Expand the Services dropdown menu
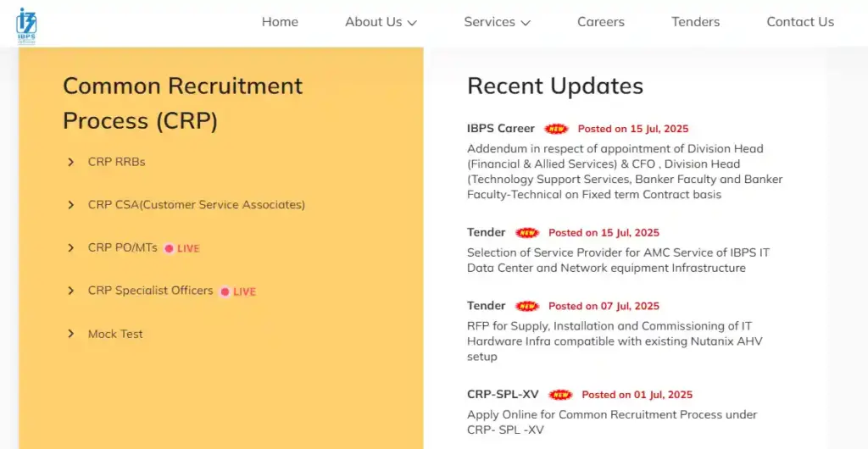868x449 pixels. click(497, 22)
